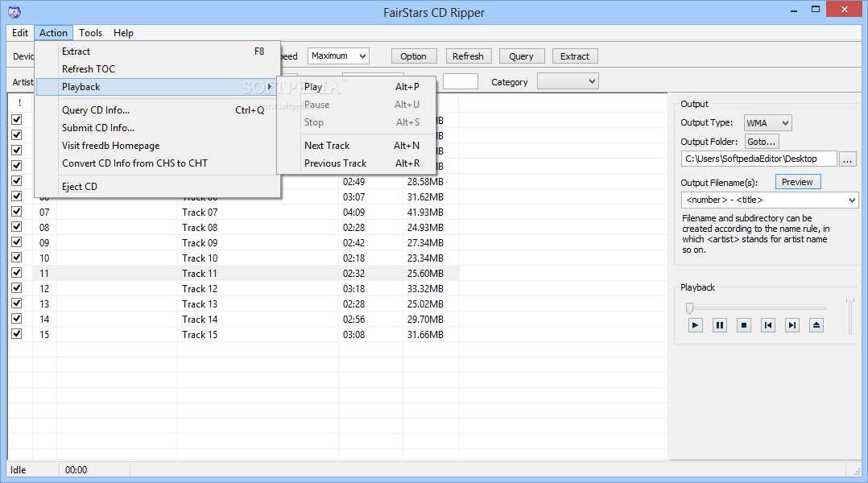Click the empty field left of Category
Screen dimensions: 868x483
(461, 82)
